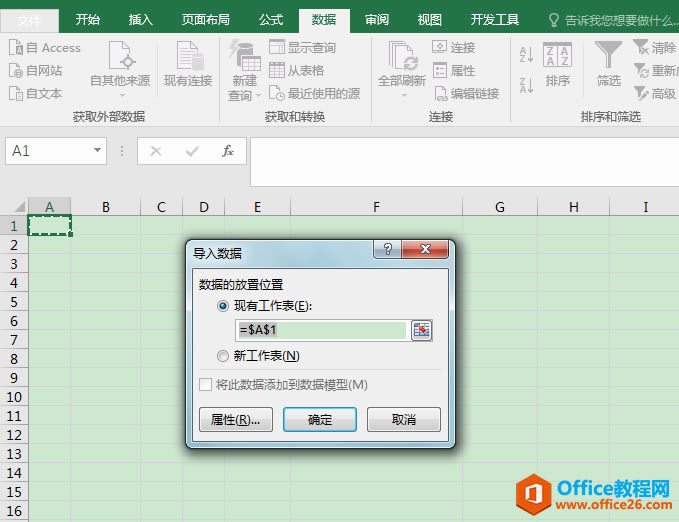Sort ascending A to Z
The width and height of the screenshot is (679, 522).
click(527, 55)
